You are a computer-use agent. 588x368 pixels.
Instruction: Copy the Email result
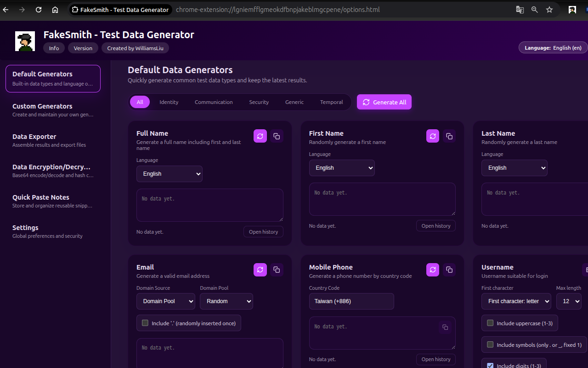coord(277,270)
